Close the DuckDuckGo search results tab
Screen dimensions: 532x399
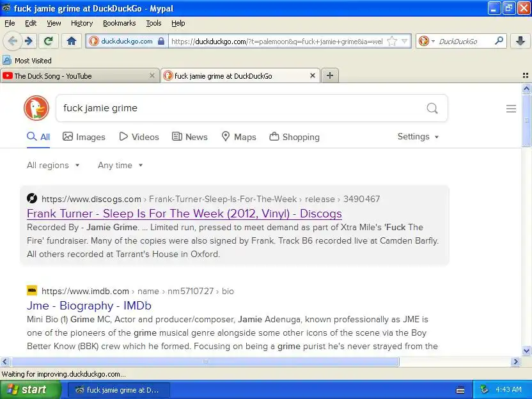pos(313,75)
